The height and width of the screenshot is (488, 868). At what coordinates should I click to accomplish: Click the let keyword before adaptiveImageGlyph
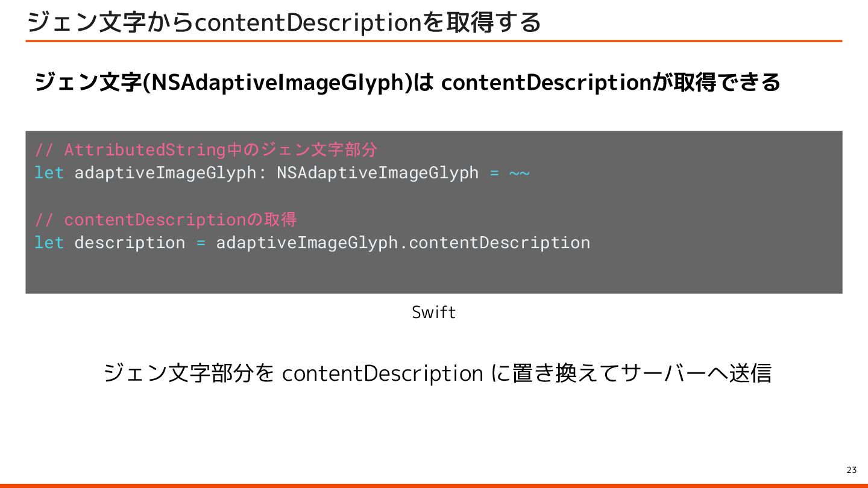tap(49, 173)
